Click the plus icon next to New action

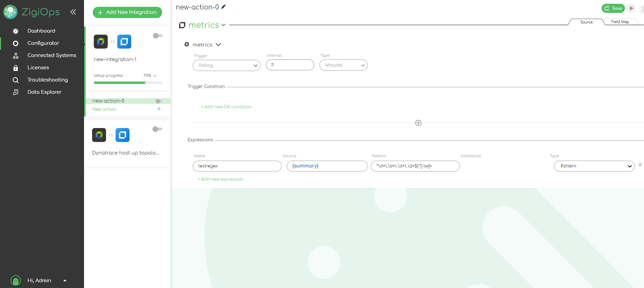click(159, 109)
